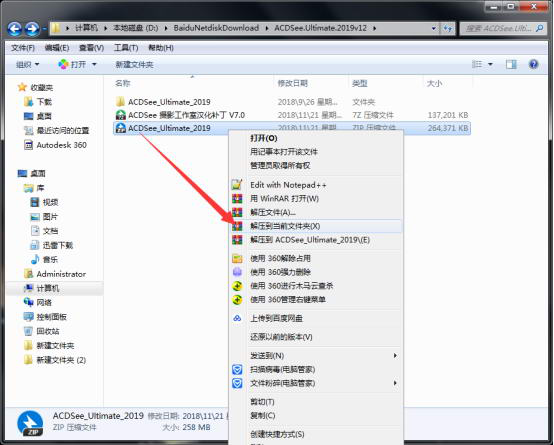Select 用记事本打开该文件

[316, 152]
